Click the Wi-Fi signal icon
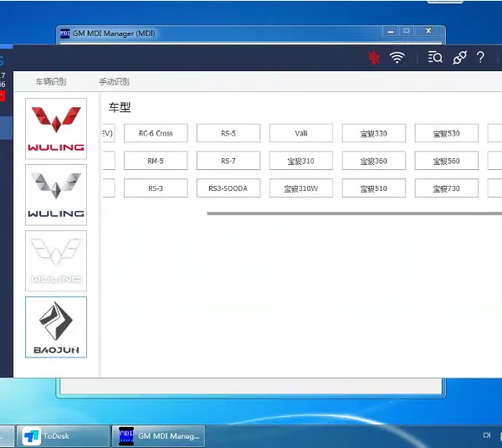Image resolution: width=502 pixels, height=448 pixels. (x=397, y=58)
